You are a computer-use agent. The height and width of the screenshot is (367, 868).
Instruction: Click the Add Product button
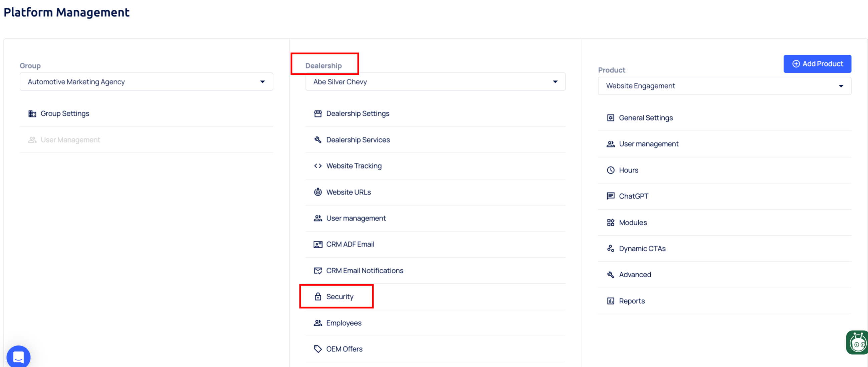coord(817,64)
